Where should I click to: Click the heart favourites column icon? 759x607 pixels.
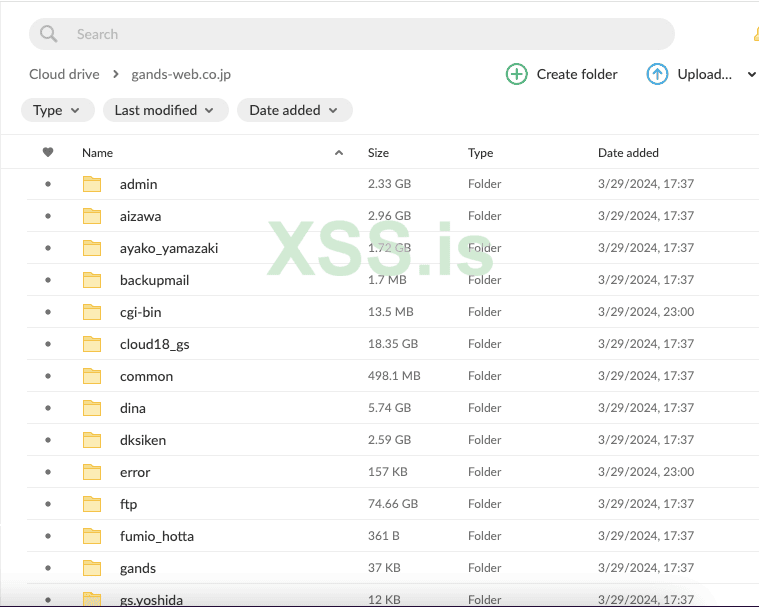tap(48, 152)
